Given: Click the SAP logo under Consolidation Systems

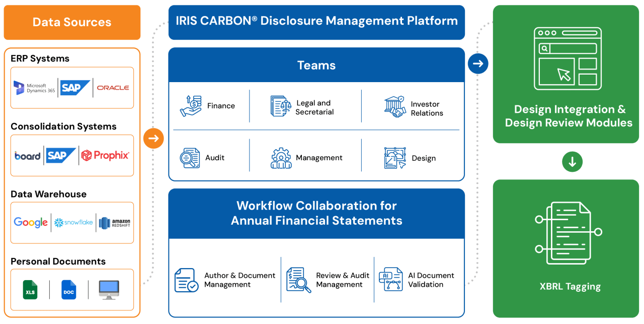Looking at the screenshot, I should click(x=61, y=156).
